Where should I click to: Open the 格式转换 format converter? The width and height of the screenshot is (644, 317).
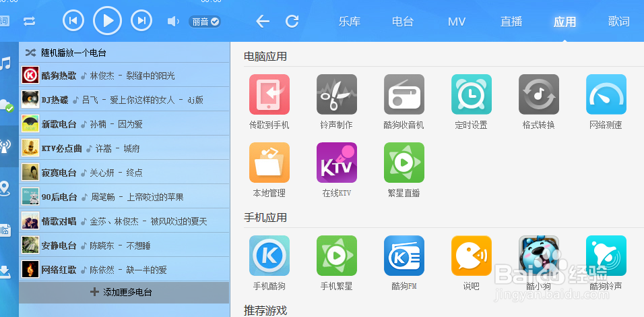(538, 94)
